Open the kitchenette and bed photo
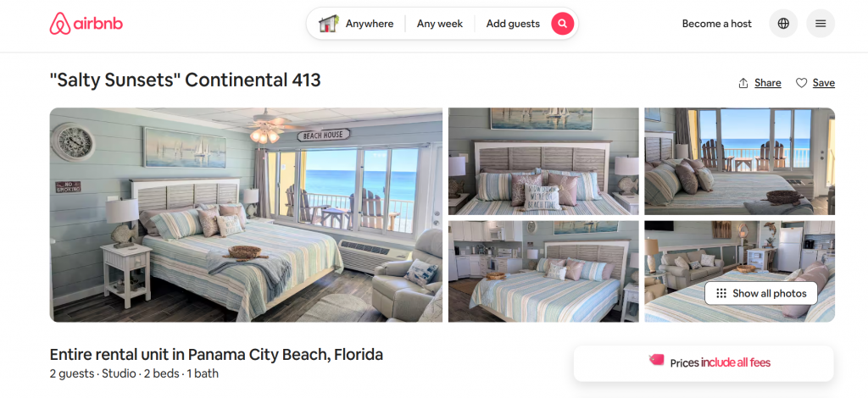Screen dimensions: 868x398 point(543,272)
